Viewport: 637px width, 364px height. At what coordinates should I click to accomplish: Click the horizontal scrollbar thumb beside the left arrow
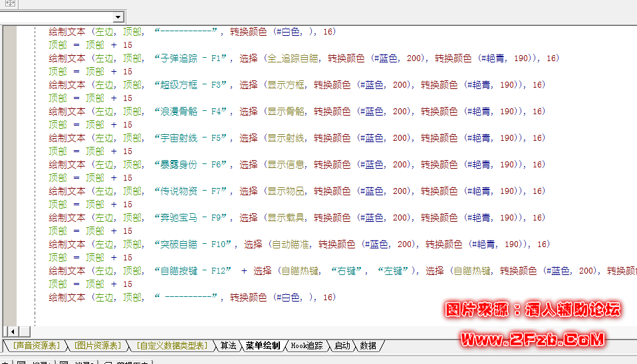(25, 331)
